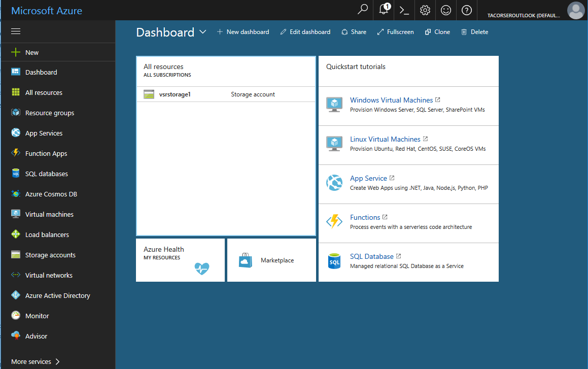
Task: Open the Linux Virtual Machines tutorial link
Action: pyautogui.click(x=385, y=139)
